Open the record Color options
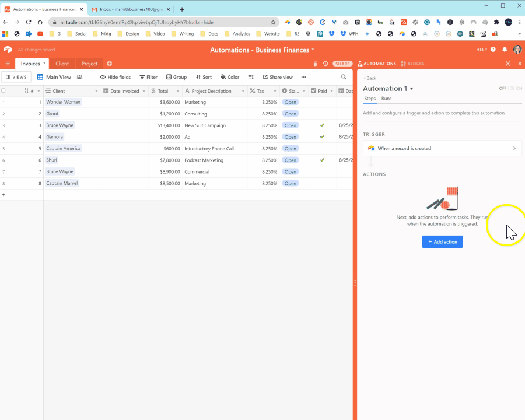The image size is (525, 420). (230, 76)
